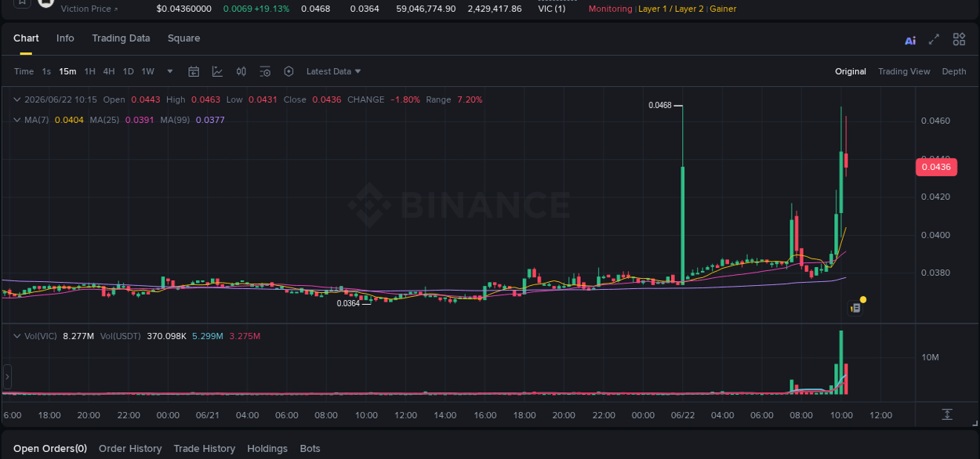Select the 1s time interval

tap(46, 71)
